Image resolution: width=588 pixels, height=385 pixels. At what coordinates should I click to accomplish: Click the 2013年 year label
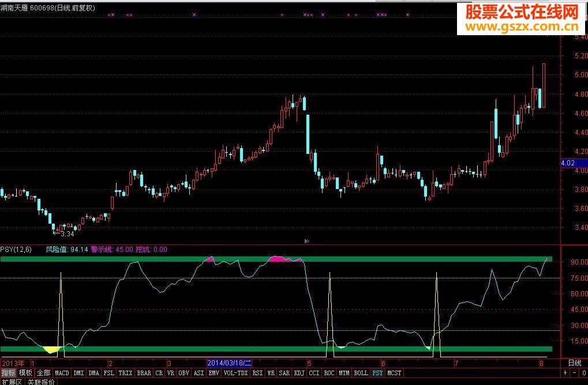point(13,363)
